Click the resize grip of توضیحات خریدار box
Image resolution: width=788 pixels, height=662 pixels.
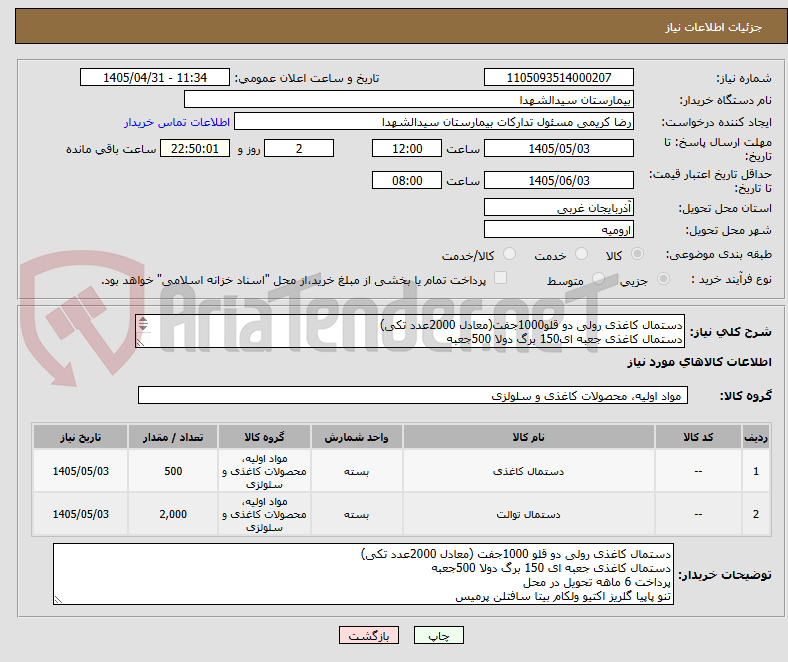tap(58, 600)
